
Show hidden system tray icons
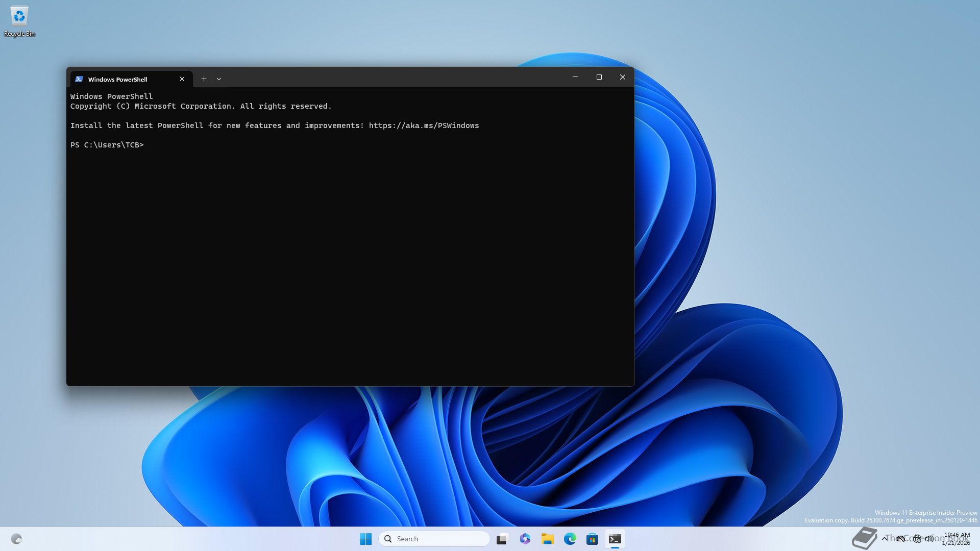coord(885,538)
